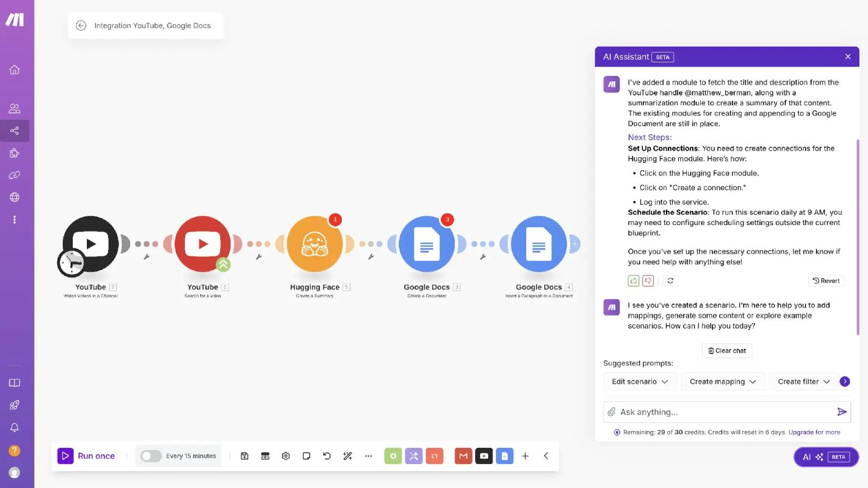Open the toolbar ellipsis more options
Image resolution: width=868 pixels, height=488 pixels.
click(368, 456)
